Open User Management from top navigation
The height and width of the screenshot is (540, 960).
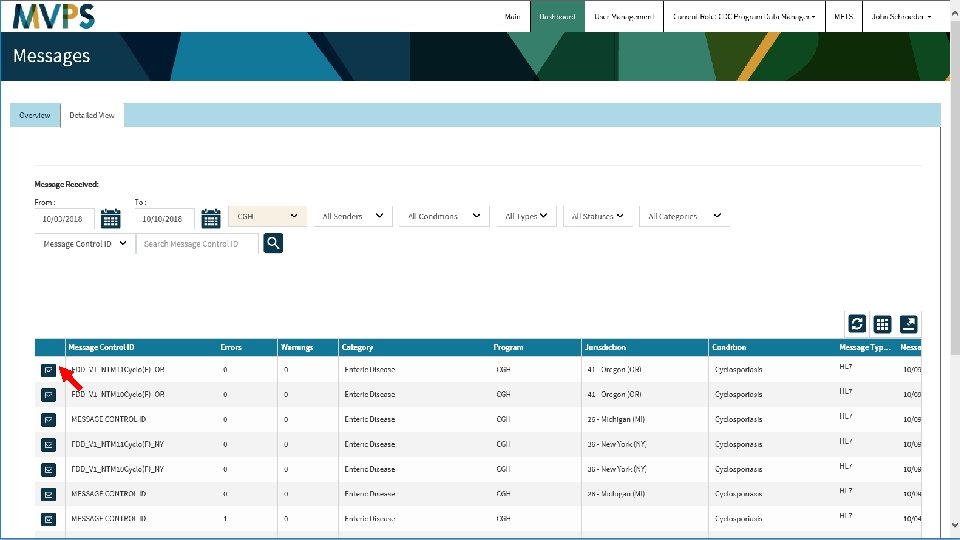tap(624, 17)
